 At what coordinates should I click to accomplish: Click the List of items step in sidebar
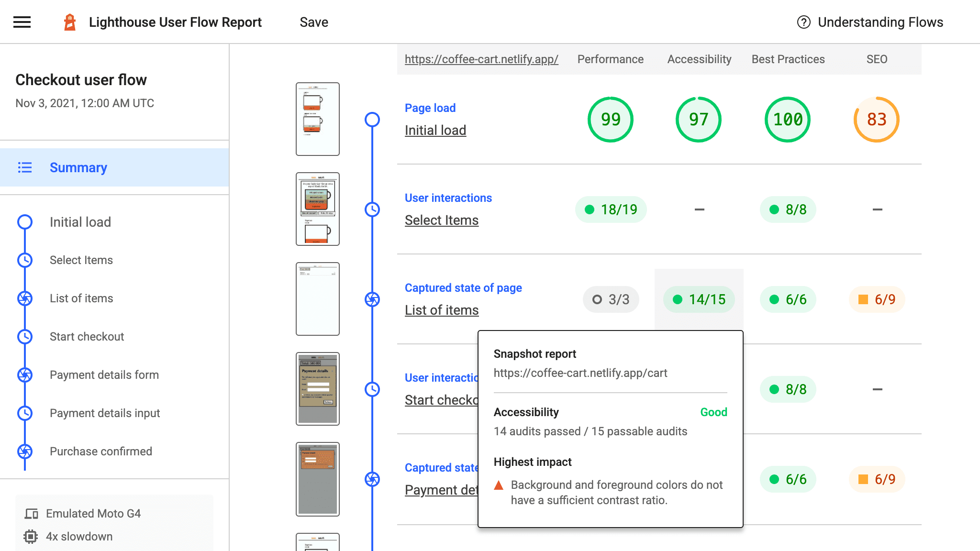(81, 298)
